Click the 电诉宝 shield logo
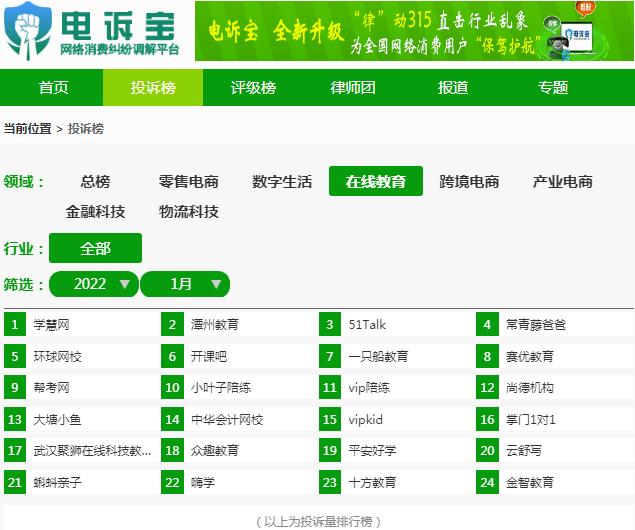The height and width of the screenshot is (530, 635). 26,32
